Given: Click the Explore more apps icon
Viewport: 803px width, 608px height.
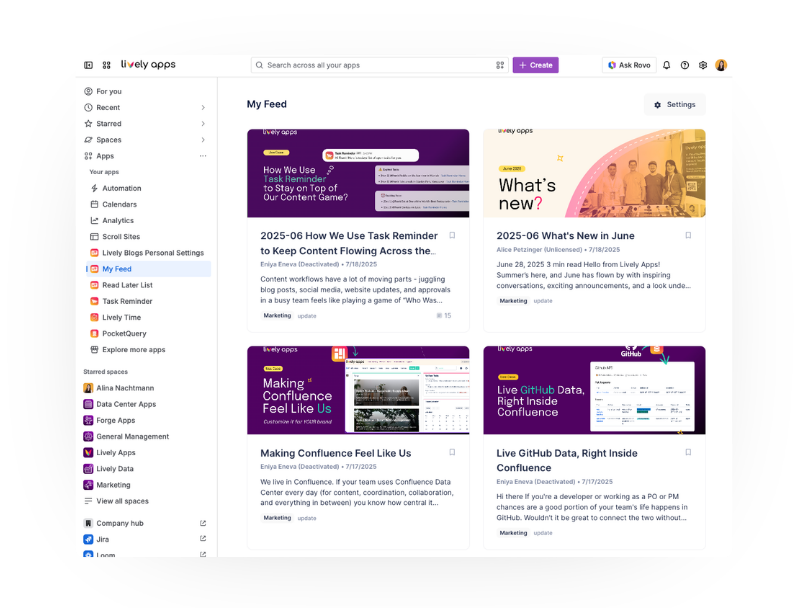Looking at the screenshot, I should (x=94, y=349).
